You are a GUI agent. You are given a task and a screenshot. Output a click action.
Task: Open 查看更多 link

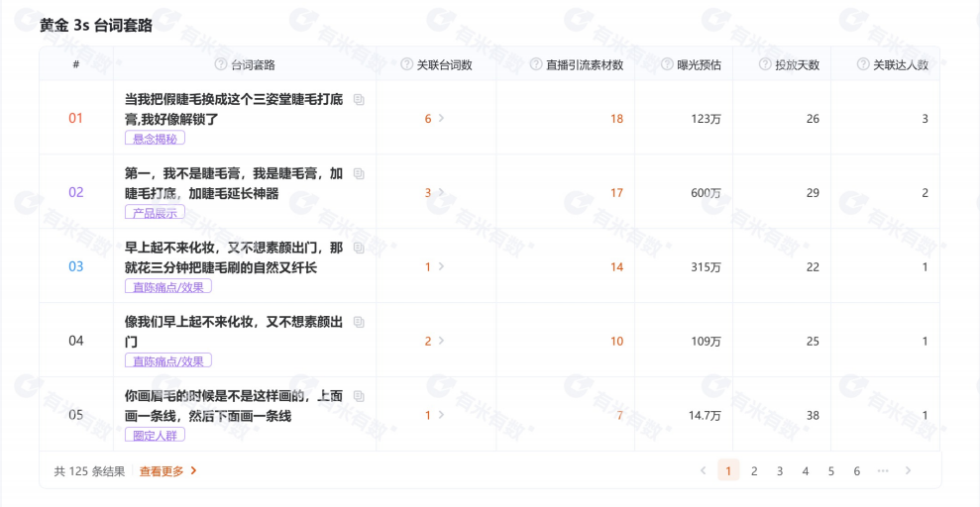click(x=168, y=471)
